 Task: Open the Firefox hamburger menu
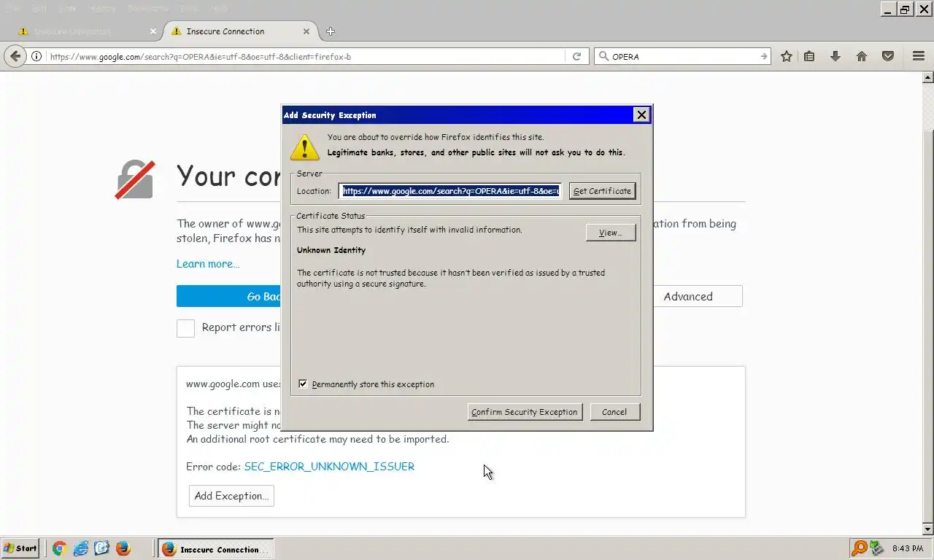tap(919, 56)
